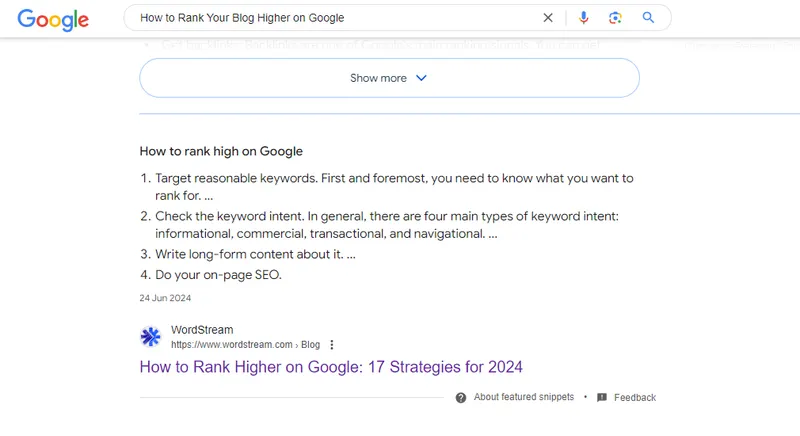The image size is (800, 436).
Task: Open How to Rank Higher on Google link
Action: pyautogui.click(x=331, y=367)
